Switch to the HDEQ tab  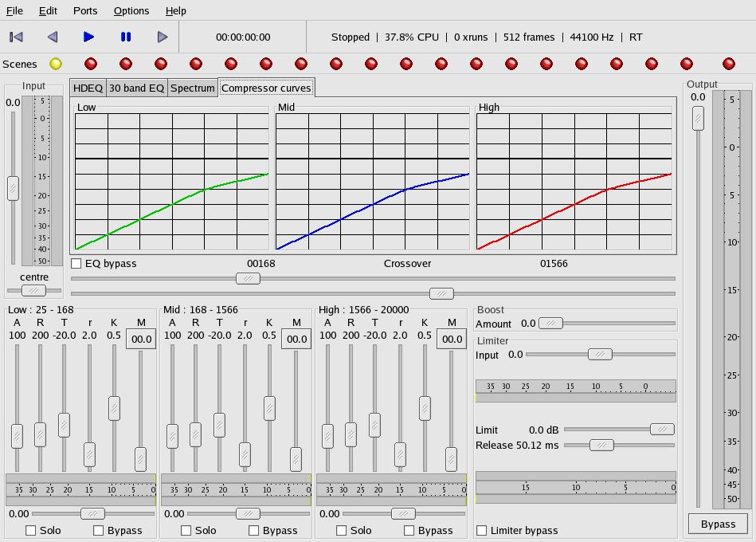[88, 88]
